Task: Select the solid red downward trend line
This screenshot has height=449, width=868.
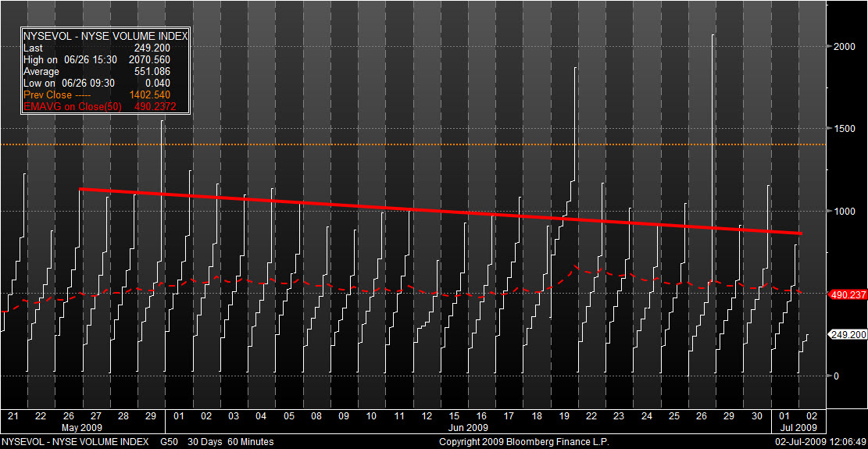Action: (440, 212)
